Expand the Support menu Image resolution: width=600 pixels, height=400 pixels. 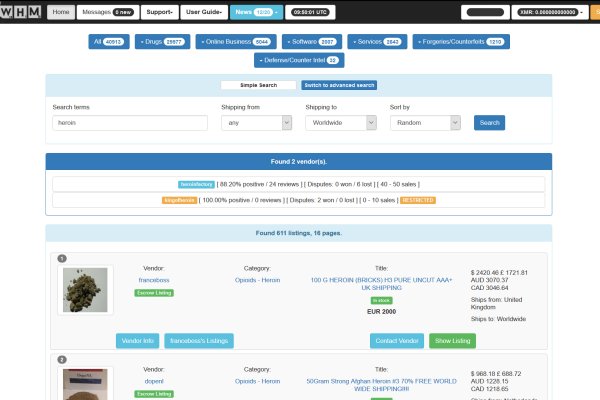160,12
